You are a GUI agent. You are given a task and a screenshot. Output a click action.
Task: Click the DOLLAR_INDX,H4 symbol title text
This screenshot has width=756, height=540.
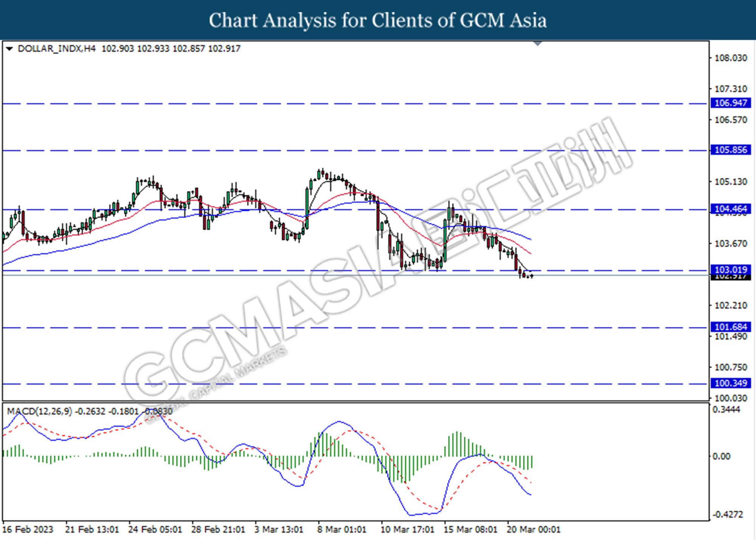[57, 49]
